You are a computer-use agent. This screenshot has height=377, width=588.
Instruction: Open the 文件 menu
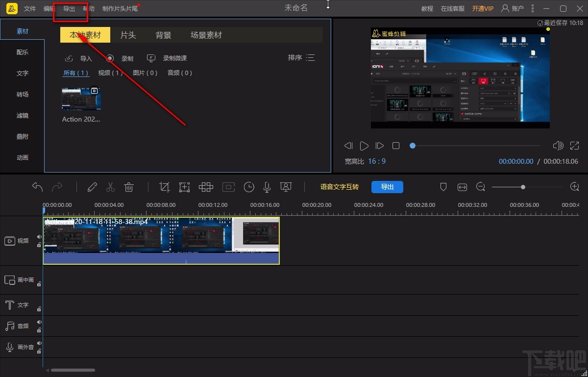pyautogui.click(x=30, y=9)
